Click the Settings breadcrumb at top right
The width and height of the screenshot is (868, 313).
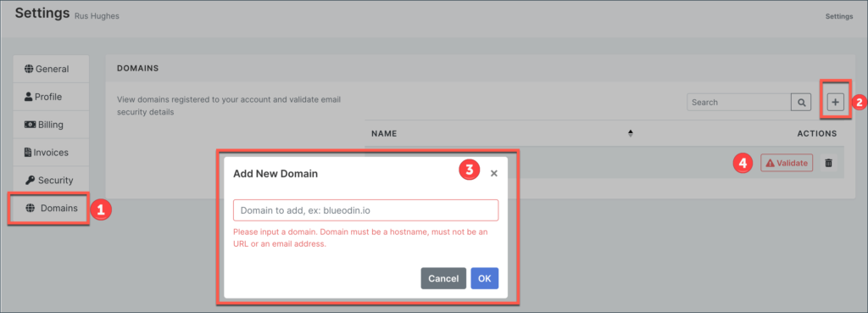(839, 17)
